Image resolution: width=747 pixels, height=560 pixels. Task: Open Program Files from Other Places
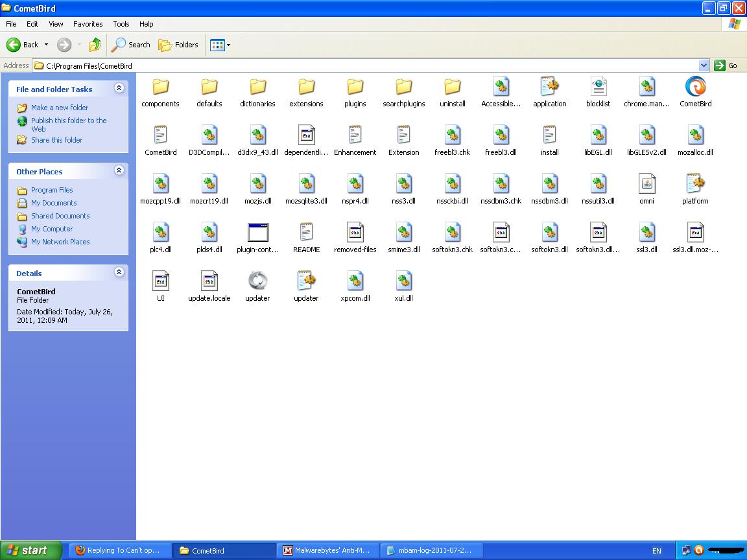[52, 190]
